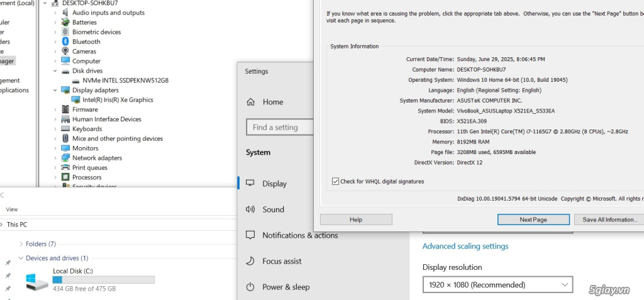Click the BIOS X521EA.309 text
Screen dimensions: 644x300
(472, 121)
